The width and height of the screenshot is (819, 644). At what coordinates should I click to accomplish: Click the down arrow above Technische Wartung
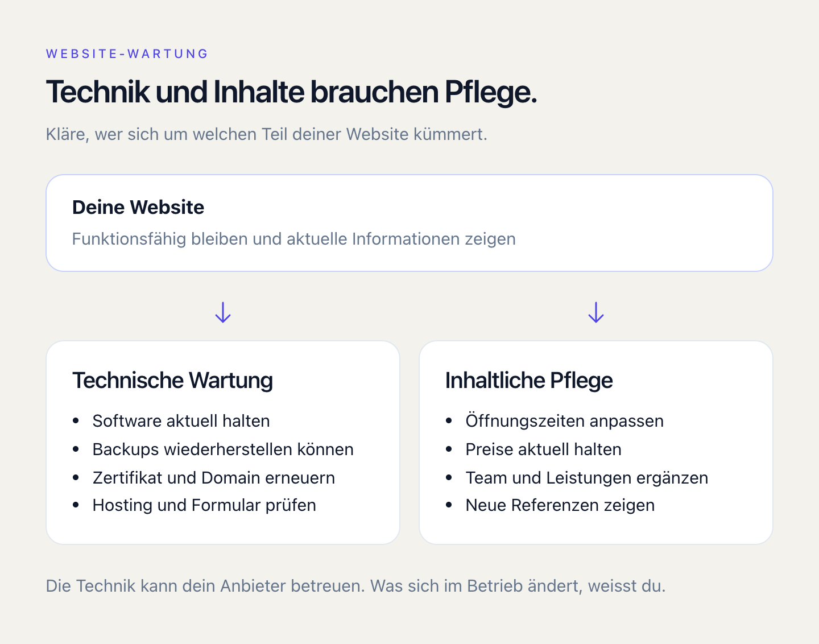223,312
